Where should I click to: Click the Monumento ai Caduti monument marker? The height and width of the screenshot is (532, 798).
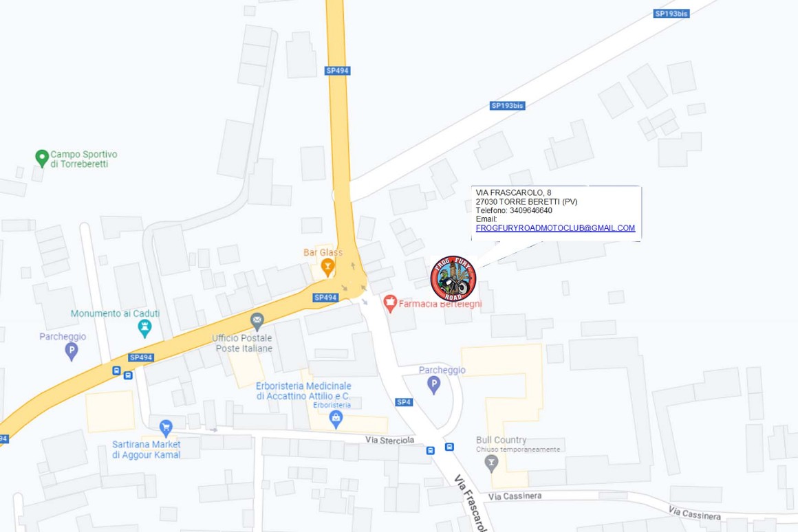145,329
